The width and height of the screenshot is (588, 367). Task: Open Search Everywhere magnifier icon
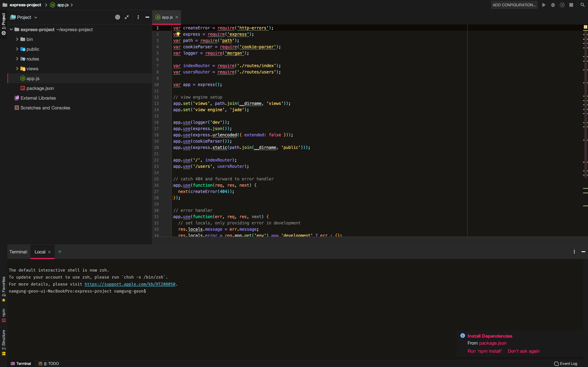[x=582, y=5]
